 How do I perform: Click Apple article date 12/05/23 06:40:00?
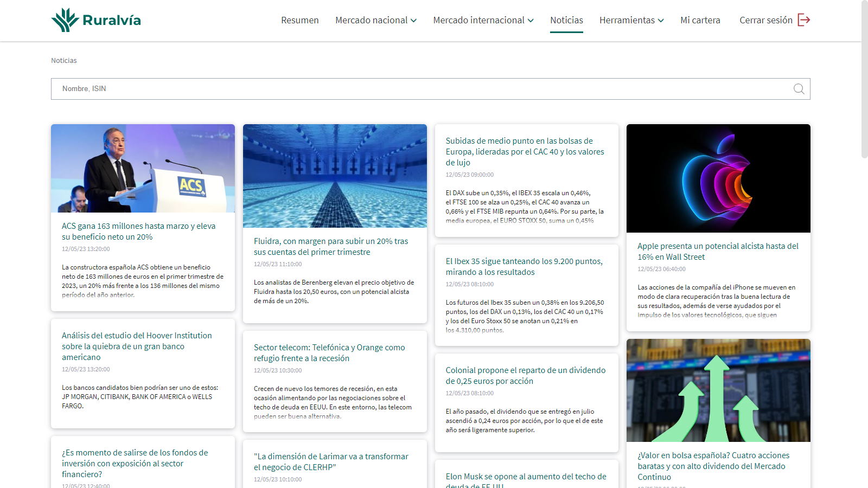[661, 269]
